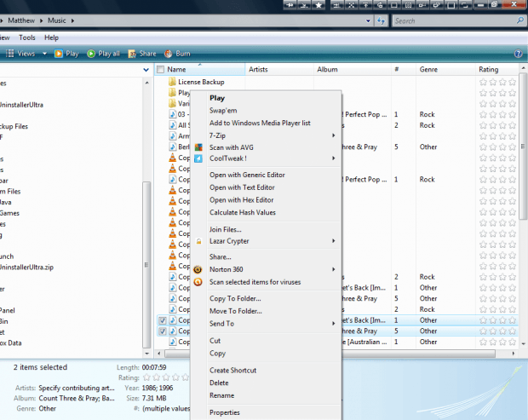Screen dimensions: 528x420
Task: Open the Tools menu
Action: tap(27, 37)
